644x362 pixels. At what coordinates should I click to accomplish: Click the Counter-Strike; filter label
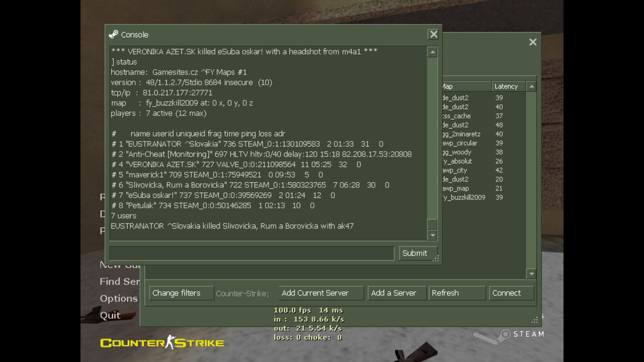tap(242, 293)
